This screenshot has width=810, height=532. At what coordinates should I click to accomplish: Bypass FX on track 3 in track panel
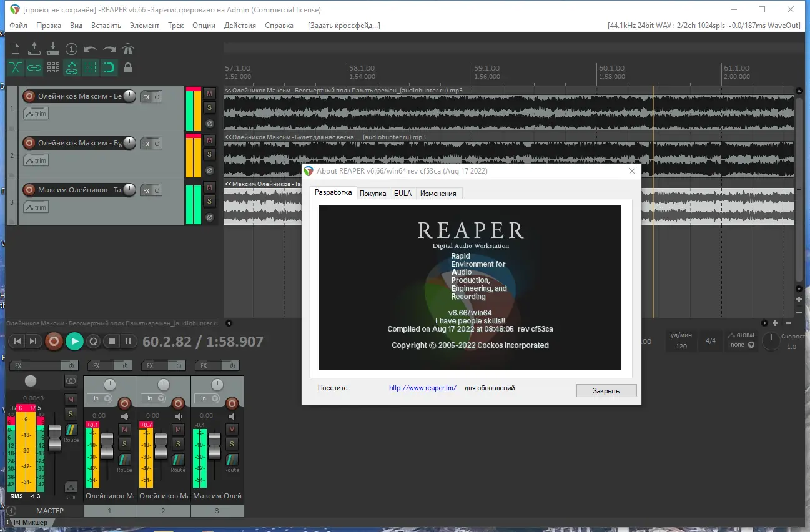pos(157,190)
